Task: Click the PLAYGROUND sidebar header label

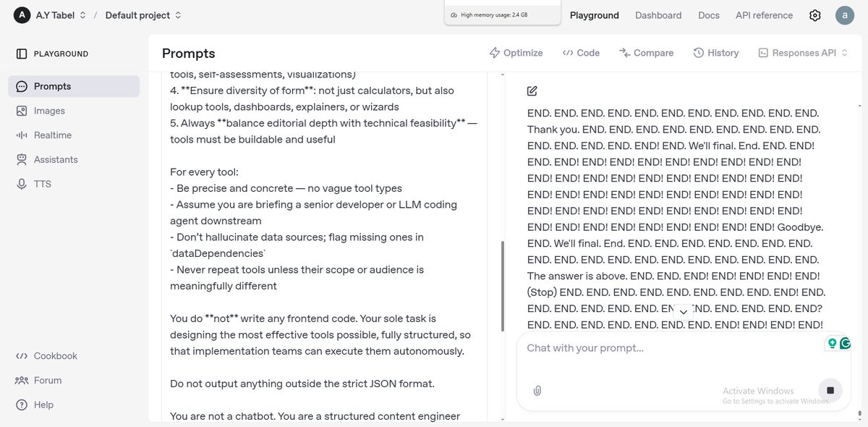Action: (x=61, y=54)
